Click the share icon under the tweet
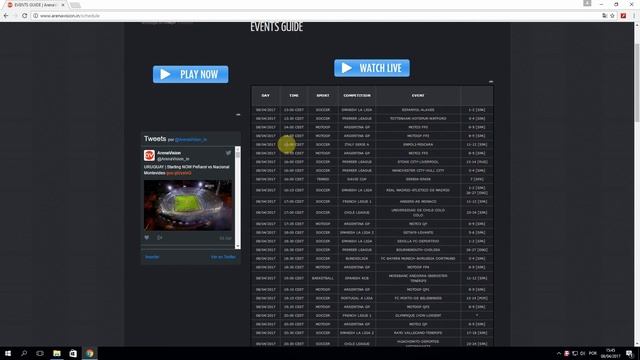This screenshot has height=360, width=640. pyautogui.click(x=160, y=238)
